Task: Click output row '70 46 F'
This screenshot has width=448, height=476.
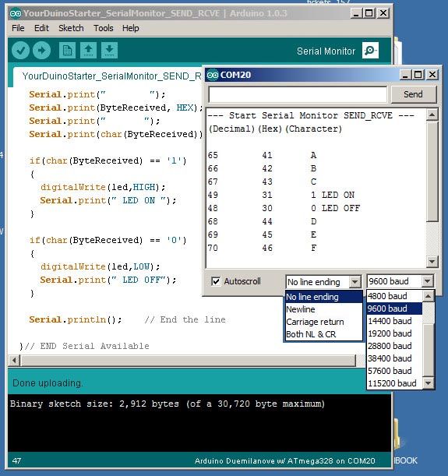Action: tap(263, 248)
